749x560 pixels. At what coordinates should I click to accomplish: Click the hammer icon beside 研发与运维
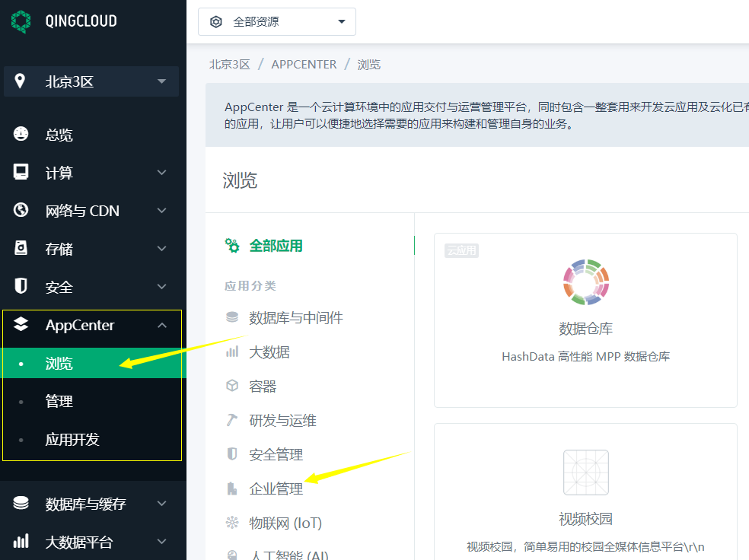click(232, 420)
